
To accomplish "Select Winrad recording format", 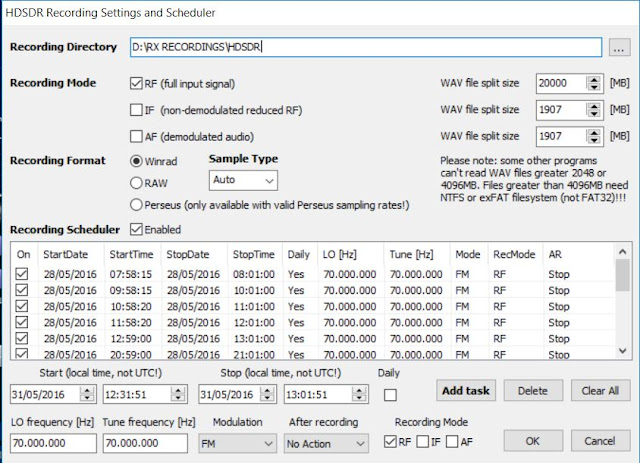I will [x=136, y=161].
